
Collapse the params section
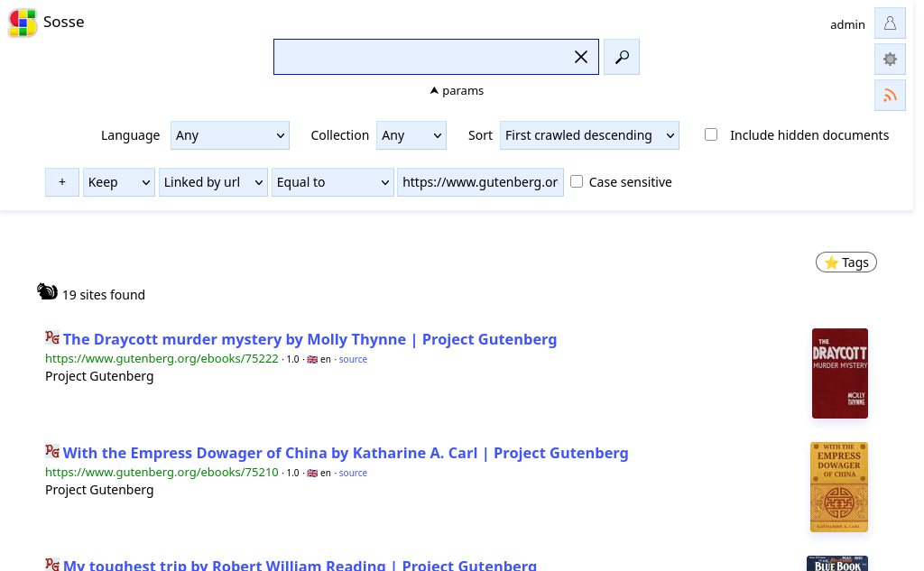457,91
